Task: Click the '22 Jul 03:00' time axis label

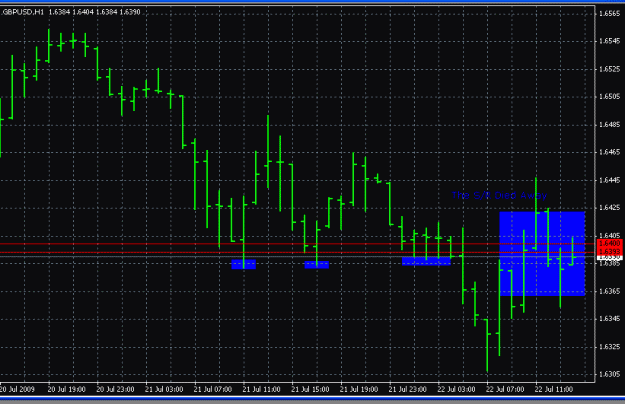Action: click(x=456, y=389)
